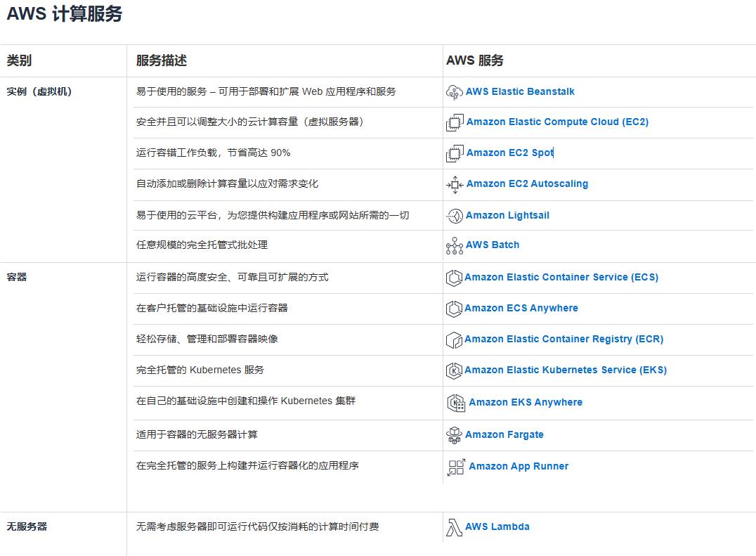
Task: Open the Amazon EKS Anywhere link
Action: click(x=523, y=401)
